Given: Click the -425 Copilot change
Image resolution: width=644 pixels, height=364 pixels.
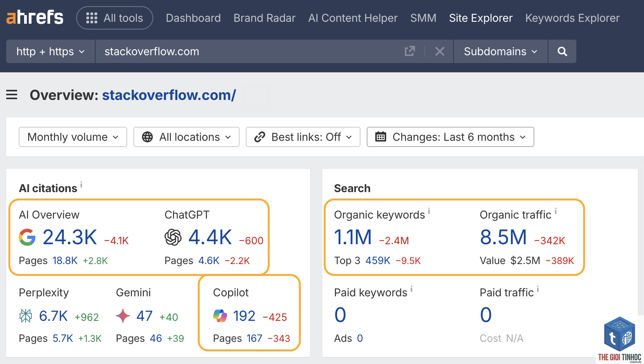Looking at the screenshot, I should point(275,317).
